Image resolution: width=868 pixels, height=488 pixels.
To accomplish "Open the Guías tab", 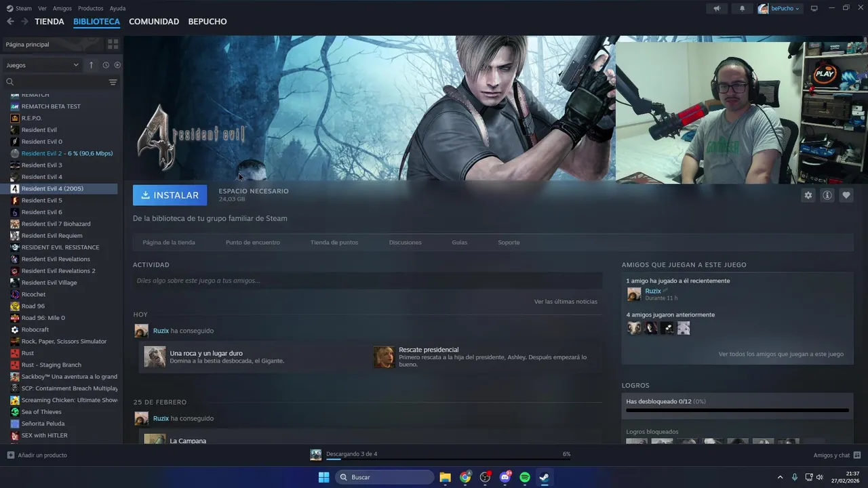I will coord(460,243).
